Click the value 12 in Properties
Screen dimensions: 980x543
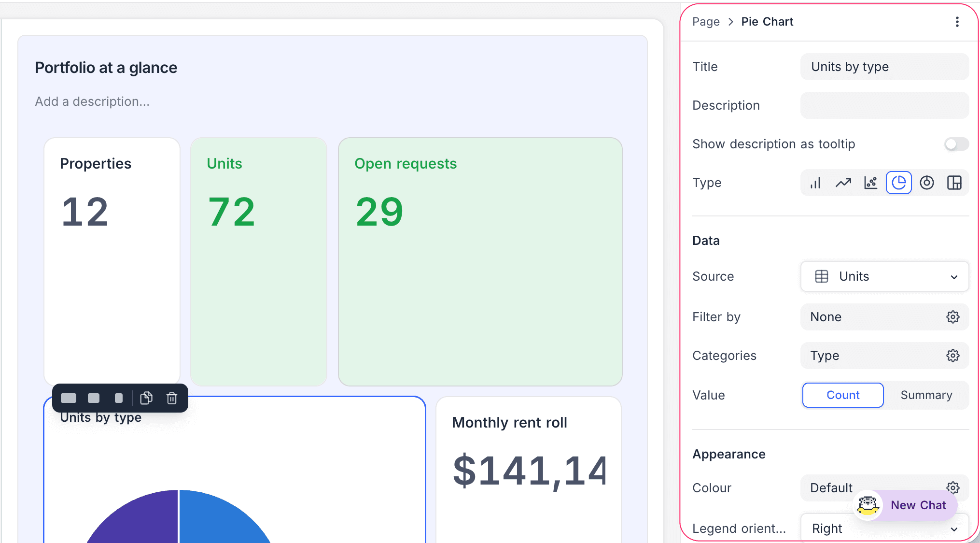pyautogui.click(x=85, y=212)
